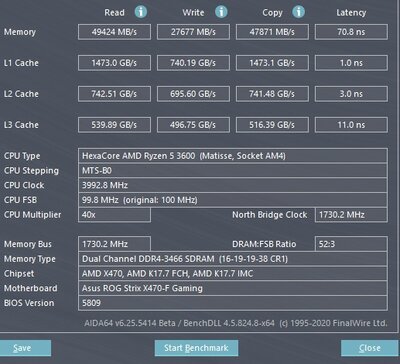Click the CPU Clock 3992.8 MHz field

pyautogui.click(x=233, y=185)
